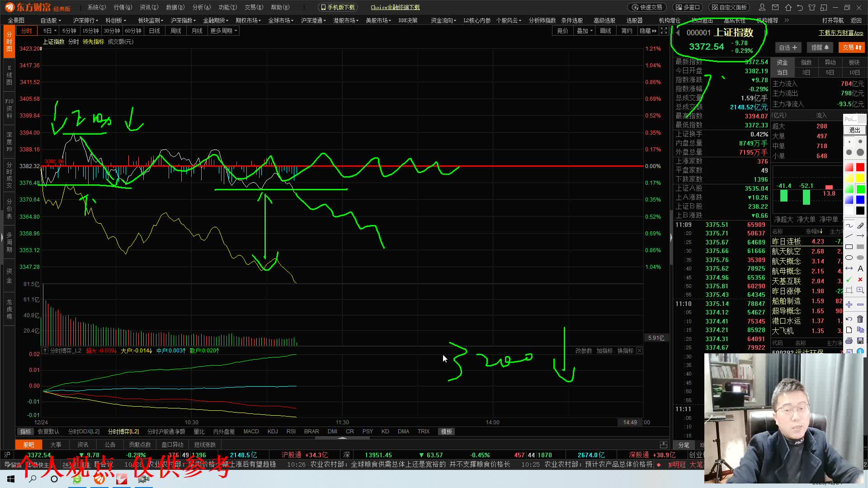Image resolution: width=868 pixels, height=488 pixels.
Task: Select the eraser tool in drawing palette
Action: [860, 225]
